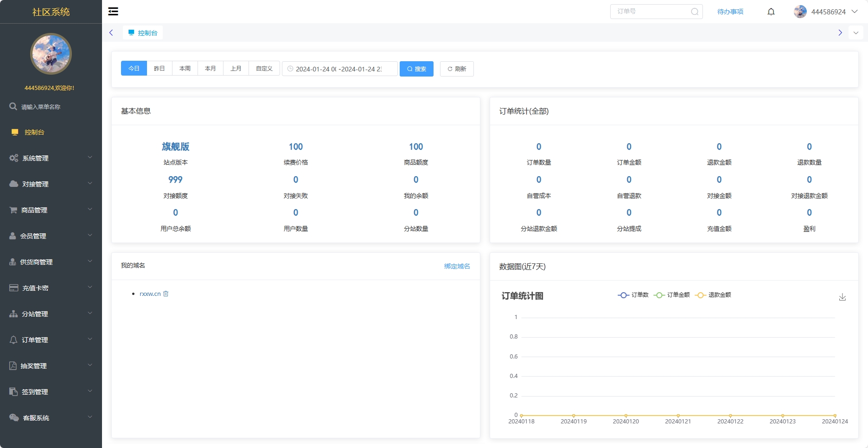Click the search magnifier in order number field

click(x=695, y=12)
